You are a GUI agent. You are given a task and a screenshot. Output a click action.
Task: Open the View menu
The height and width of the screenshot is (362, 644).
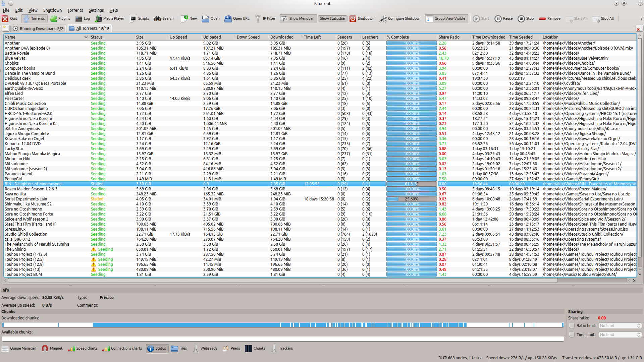click(33, 10)
